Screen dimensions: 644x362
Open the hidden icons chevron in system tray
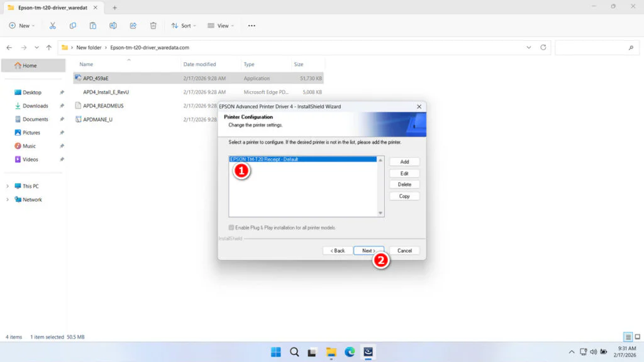(x=571, y=352)
